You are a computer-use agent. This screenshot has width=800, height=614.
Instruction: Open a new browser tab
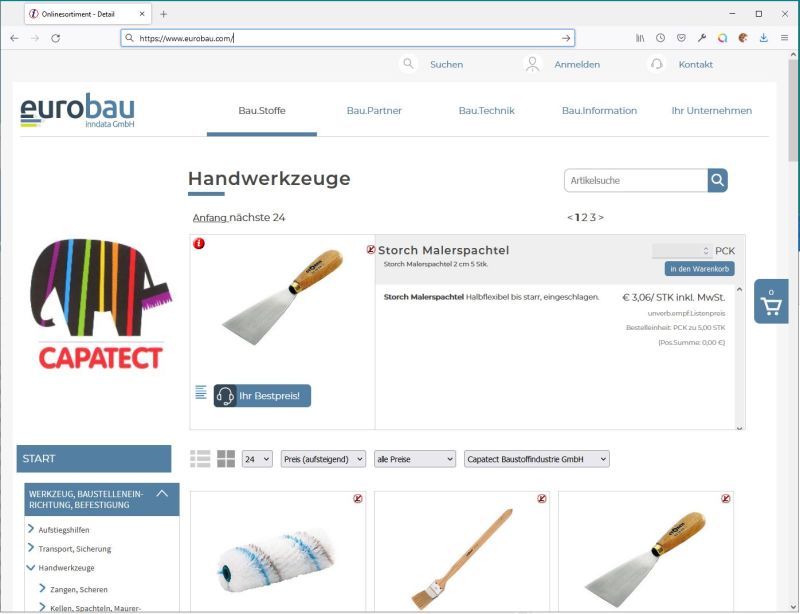tap(163, 14)
